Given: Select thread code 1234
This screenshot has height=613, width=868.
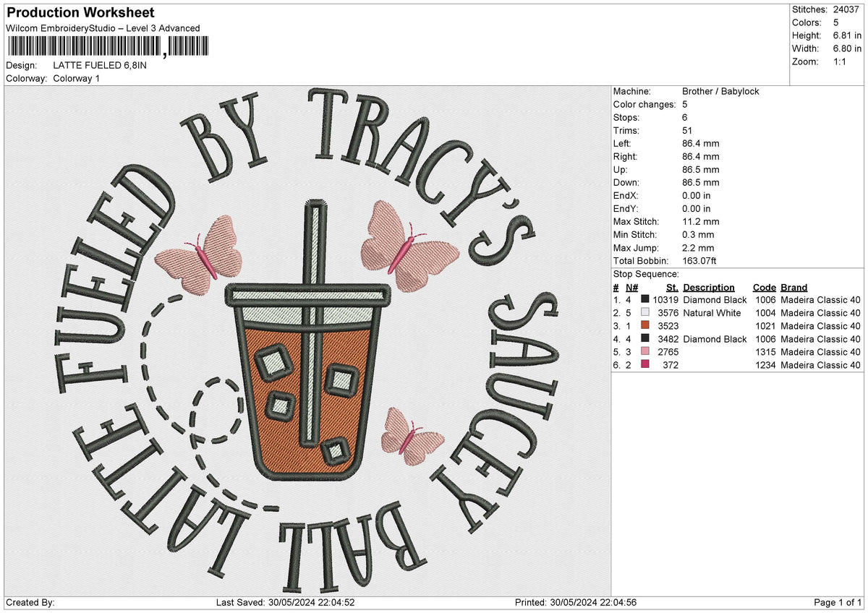Looking at the screenshot, I should [x=765, y=365].
